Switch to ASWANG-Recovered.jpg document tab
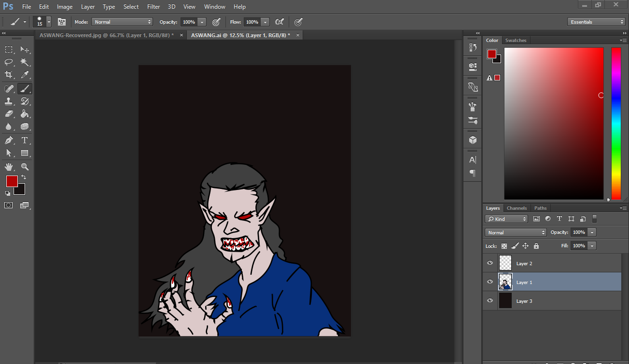The width and height of the screenshot is (629, 364). [107, 35]
